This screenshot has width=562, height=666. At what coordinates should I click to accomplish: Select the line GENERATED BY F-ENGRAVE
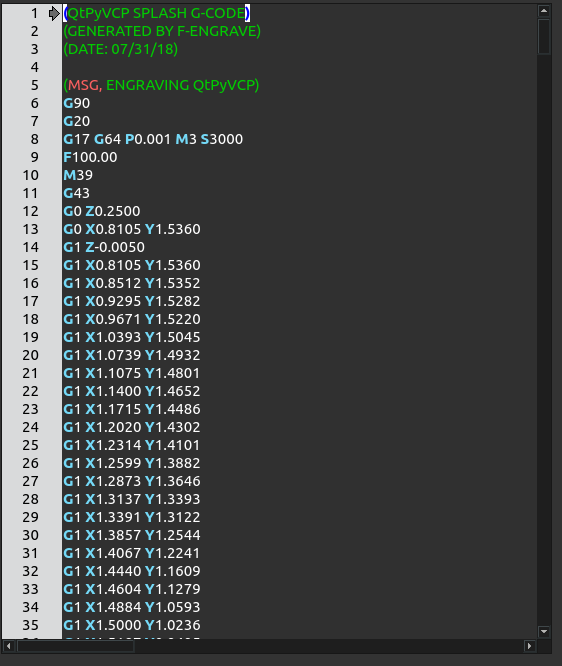click(x=162, y=31)
